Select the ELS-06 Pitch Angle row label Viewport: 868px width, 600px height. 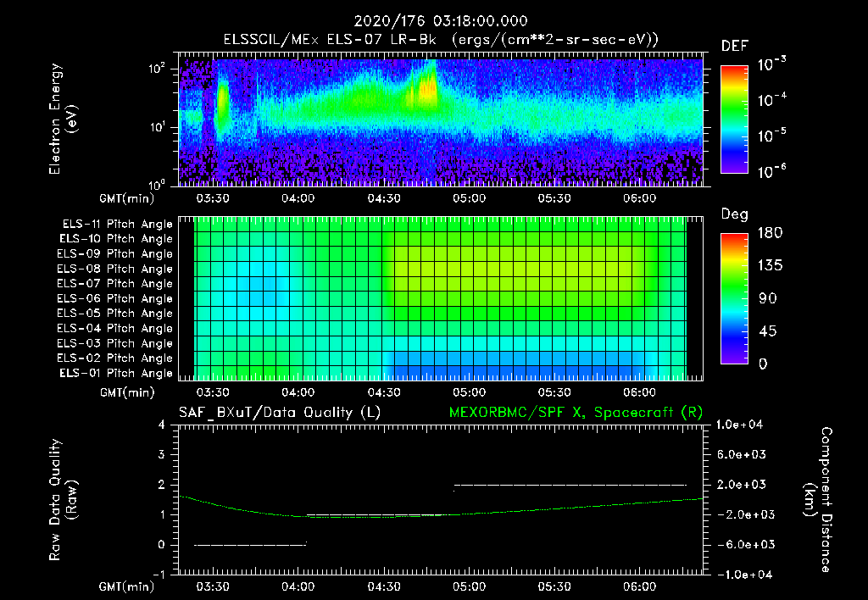(x=115, y=298)
